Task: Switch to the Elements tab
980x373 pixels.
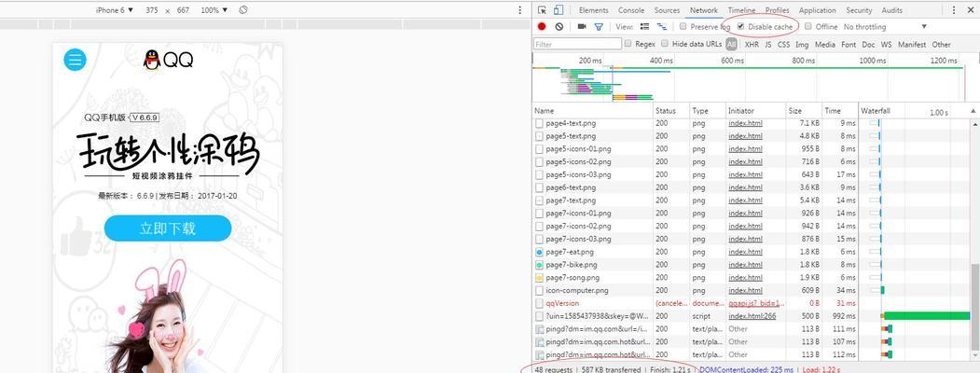Action: click(593, 10)
